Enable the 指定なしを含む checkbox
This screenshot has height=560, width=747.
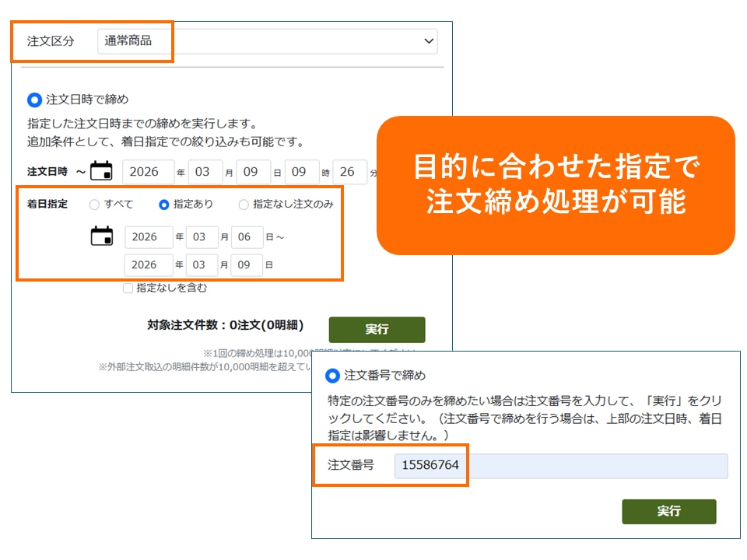tap(128, 288)
